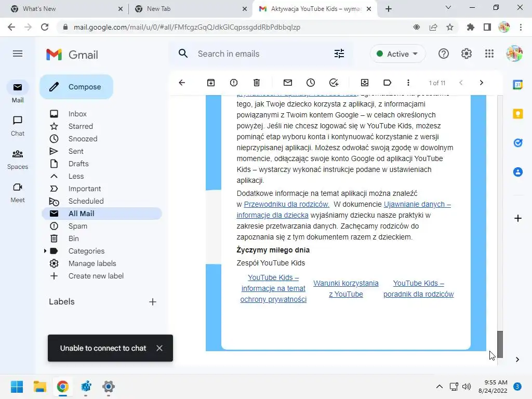
Task: Compose a new email
Action: [76, 87]
